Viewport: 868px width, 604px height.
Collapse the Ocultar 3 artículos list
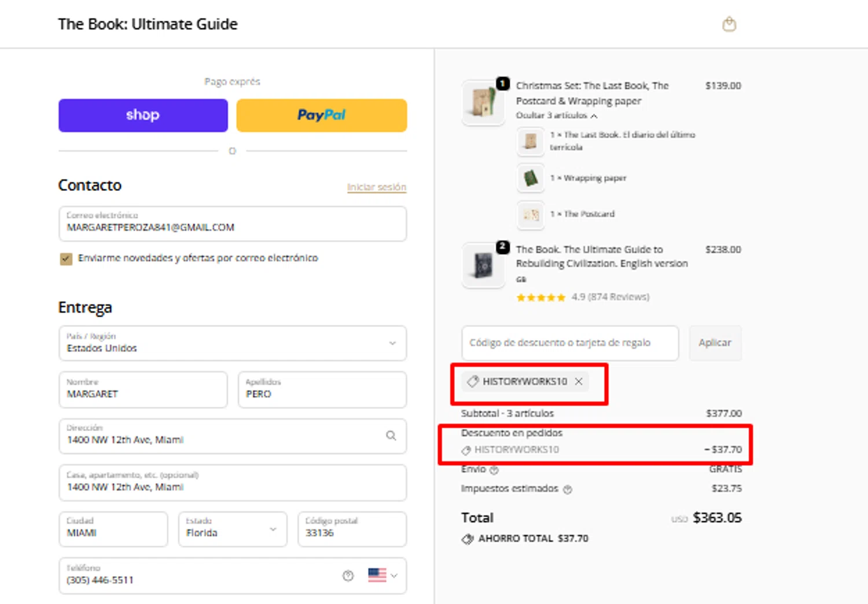pyautogui.click(x=556, y=116)
